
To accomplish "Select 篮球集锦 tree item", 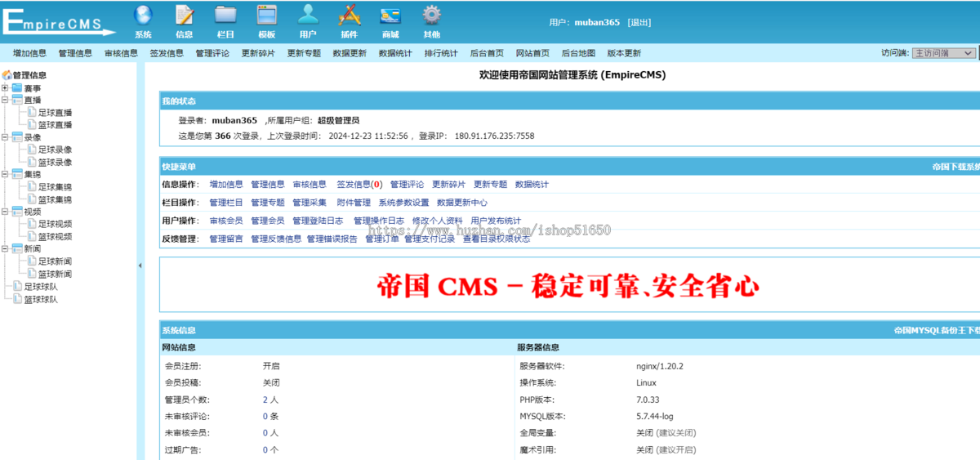I will tap(55, 199).
